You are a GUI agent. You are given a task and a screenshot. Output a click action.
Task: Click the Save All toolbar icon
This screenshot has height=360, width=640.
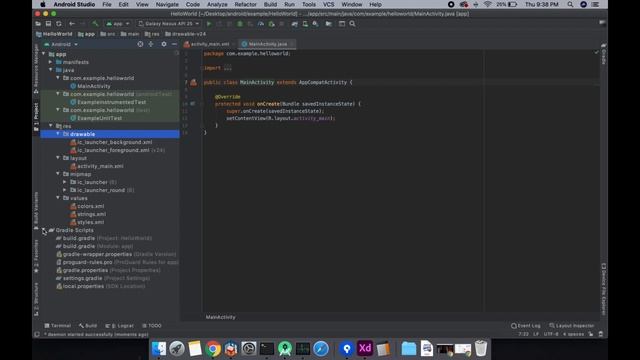(x=48, y=24)
